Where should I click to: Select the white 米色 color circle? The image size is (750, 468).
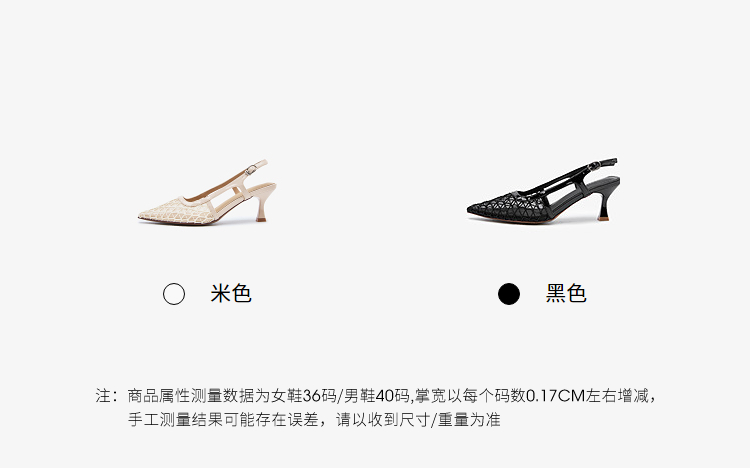[174, 294]
